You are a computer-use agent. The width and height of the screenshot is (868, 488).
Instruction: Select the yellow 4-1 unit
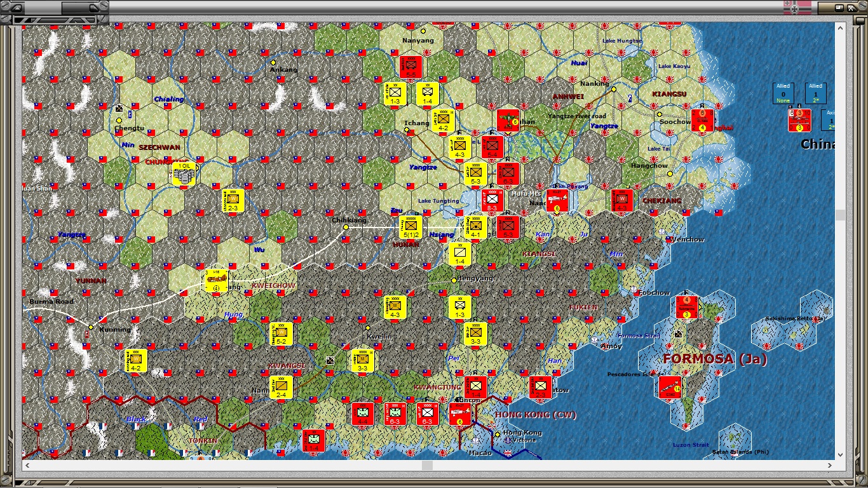[x=476, y=227]
